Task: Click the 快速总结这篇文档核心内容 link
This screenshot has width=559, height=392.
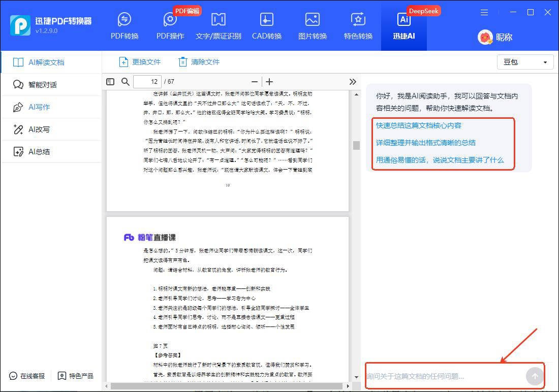Action: (x=419, y=125)
